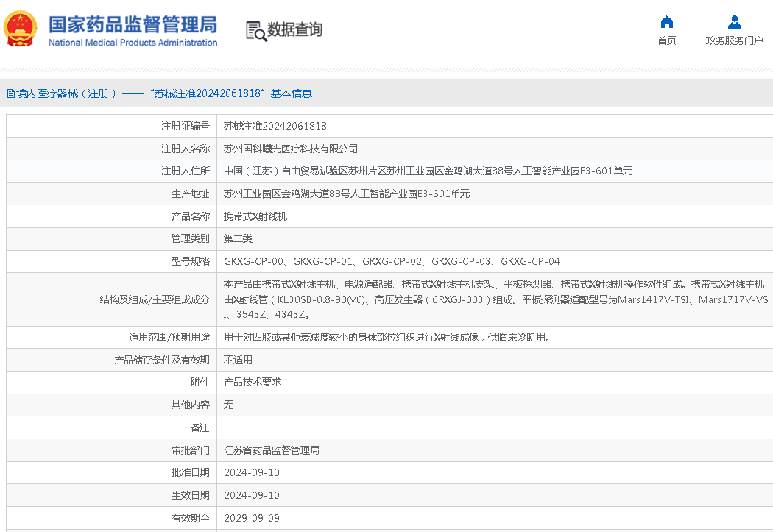Click the structure composition description text
This screenshot has width=773, height=532.
495,299
